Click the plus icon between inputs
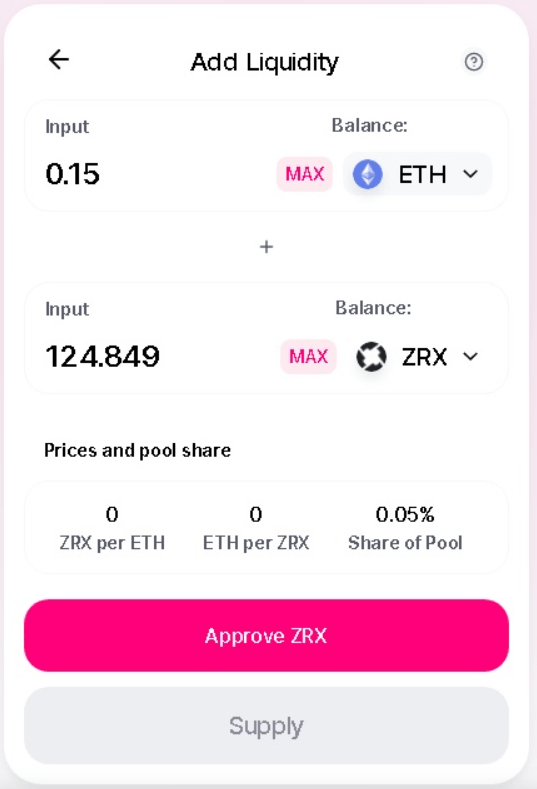Viewport: 537px width, 789px height. click(266, 247)
